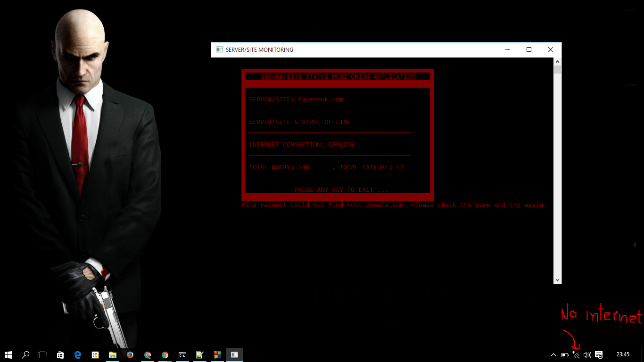Open the Chrome icon left of Command Prompt
644x362 pixels.
[x=165, y=354]
